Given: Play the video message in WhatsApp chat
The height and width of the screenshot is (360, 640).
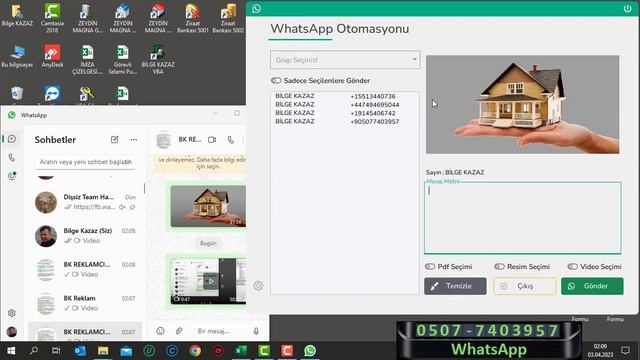Looking at the screenshot, I should point(211,281).
